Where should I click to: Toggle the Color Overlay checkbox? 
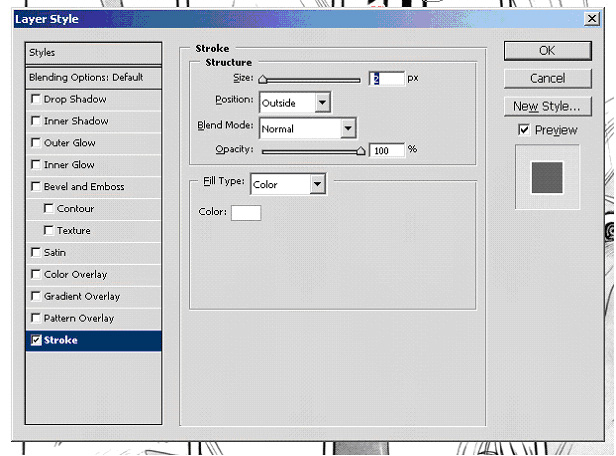36,275
